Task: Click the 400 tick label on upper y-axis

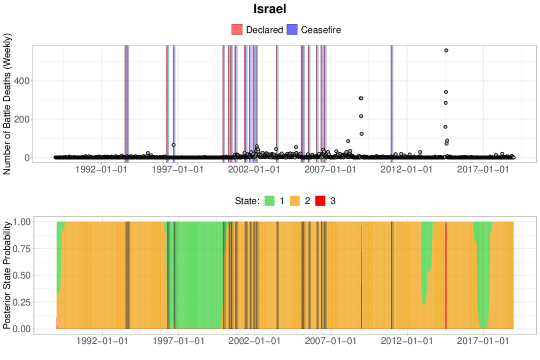Action: click(x=22, y=81)
